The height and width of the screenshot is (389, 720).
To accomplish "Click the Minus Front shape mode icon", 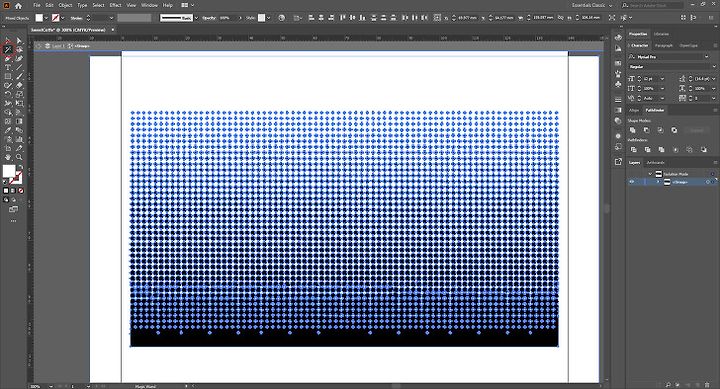I will (x=646, y=130).
